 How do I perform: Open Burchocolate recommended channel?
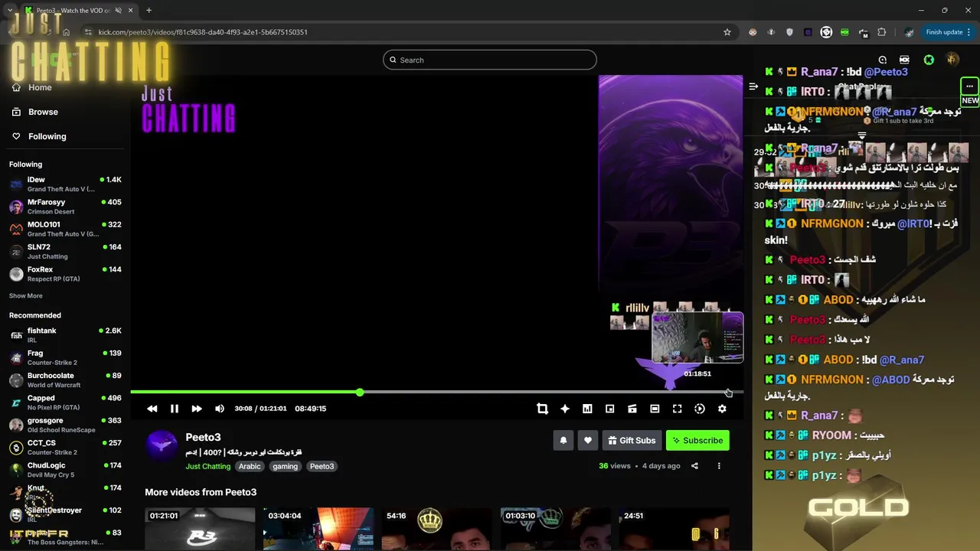[x=66, y=380]
